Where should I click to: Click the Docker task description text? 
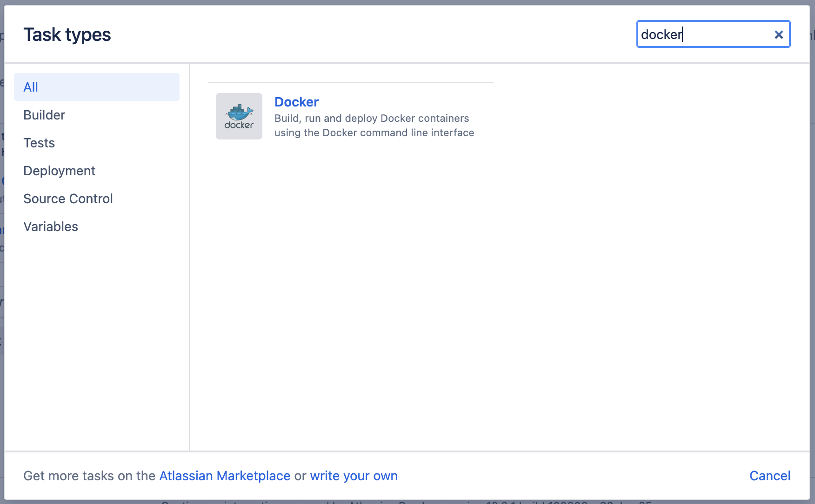point(374,126)
